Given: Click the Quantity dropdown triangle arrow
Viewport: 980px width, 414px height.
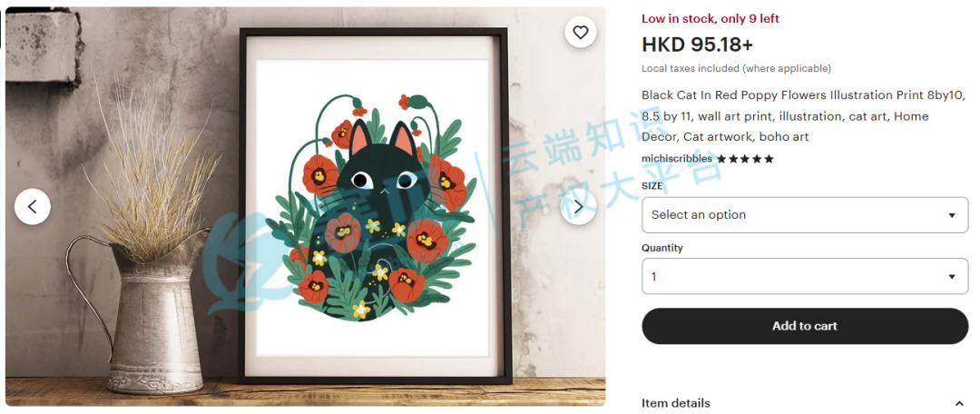Looking at the screenshot, I should [952, 276].
